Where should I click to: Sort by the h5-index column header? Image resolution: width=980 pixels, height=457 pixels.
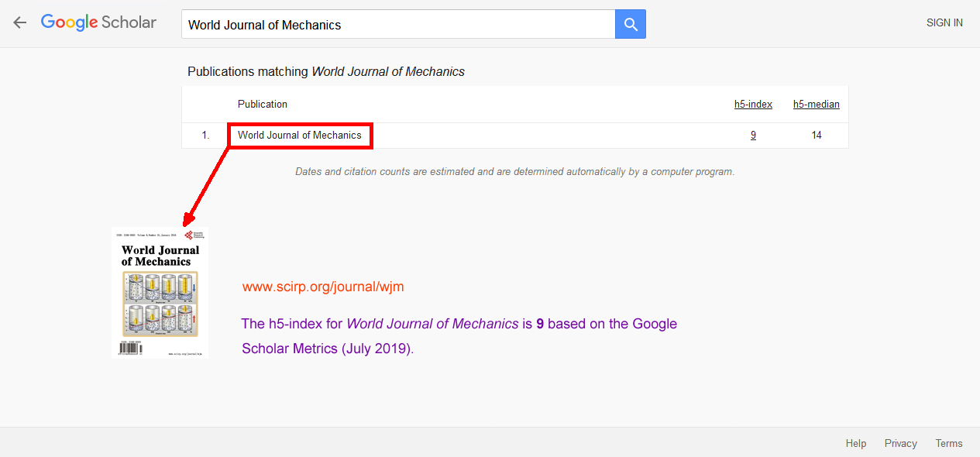tap(753, 104)
